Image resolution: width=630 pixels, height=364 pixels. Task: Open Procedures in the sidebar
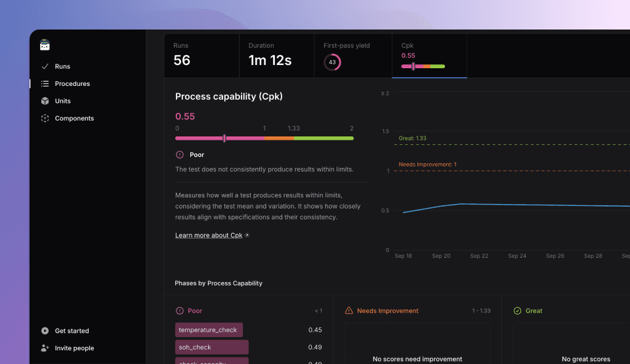click(72, 84)
